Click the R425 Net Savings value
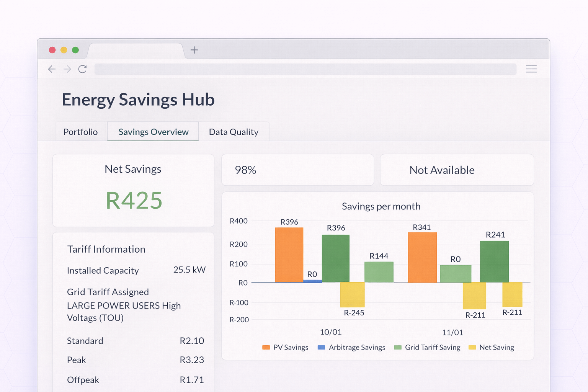588x392 pixels. coord(134,201)
